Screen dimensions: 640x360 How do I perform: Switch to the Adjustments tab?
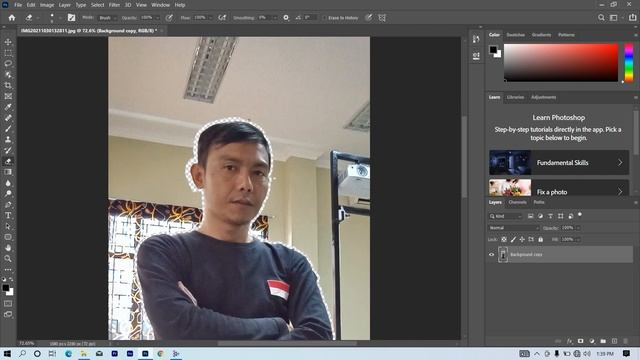point(543,97)
